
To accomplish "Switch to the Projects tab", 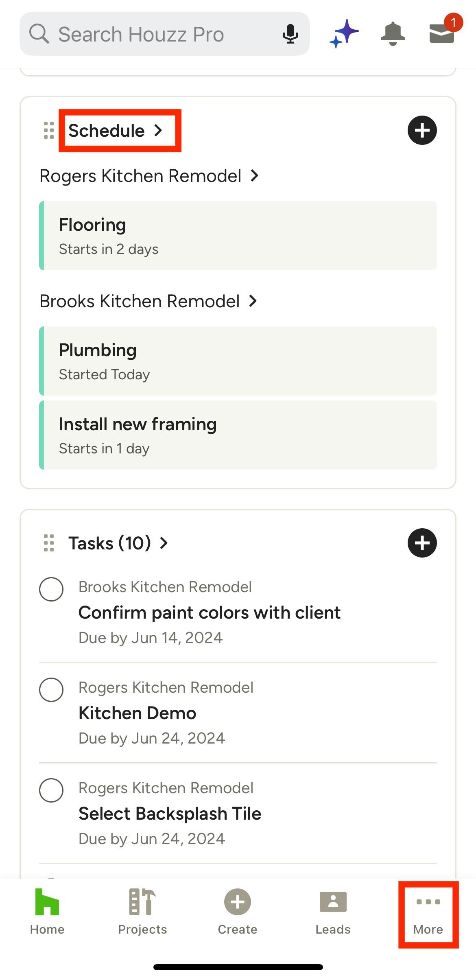I will [x=142, y=912].
